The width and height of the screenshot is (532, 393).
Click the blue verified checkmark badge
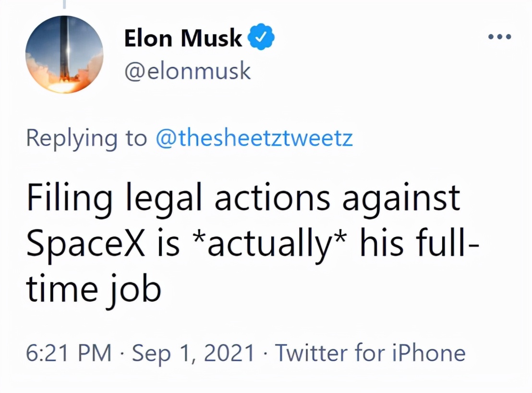pos(261,38)
